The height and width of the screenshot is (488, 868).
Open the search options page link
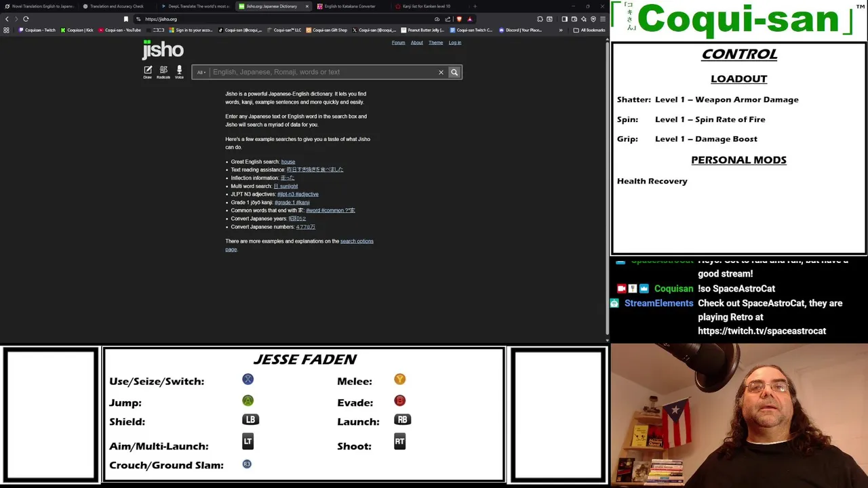pyautogui.click(x=357, y=241)
